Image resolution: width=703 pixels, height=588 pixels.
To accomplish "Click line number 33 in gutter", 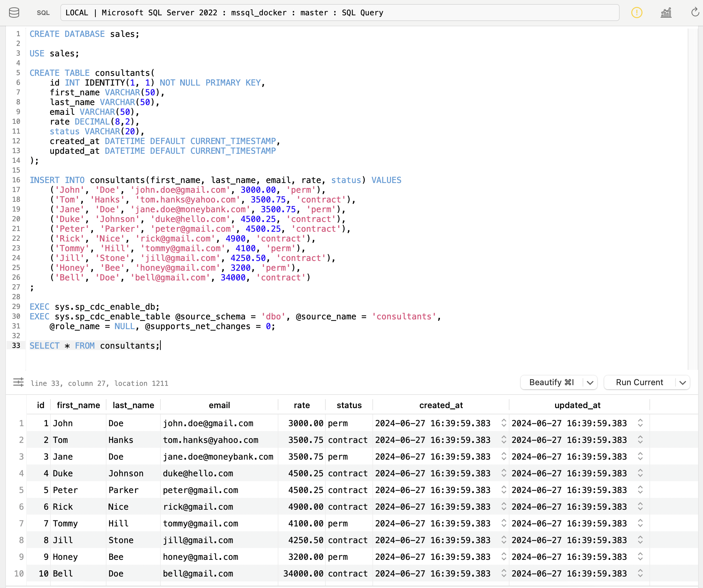I will coord(16,345).
